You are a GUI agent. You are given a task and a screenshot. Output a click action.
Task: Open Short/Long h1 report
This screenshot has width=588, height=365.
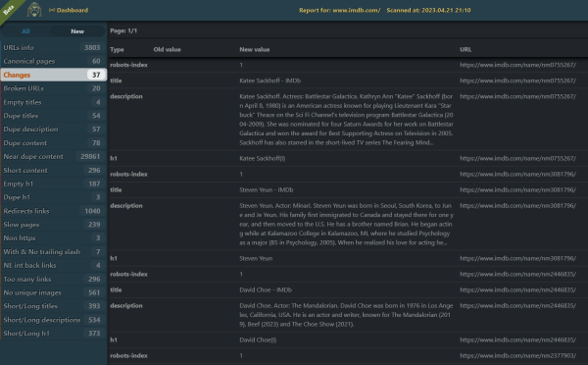pyautogui.click(x=53, y=333)
